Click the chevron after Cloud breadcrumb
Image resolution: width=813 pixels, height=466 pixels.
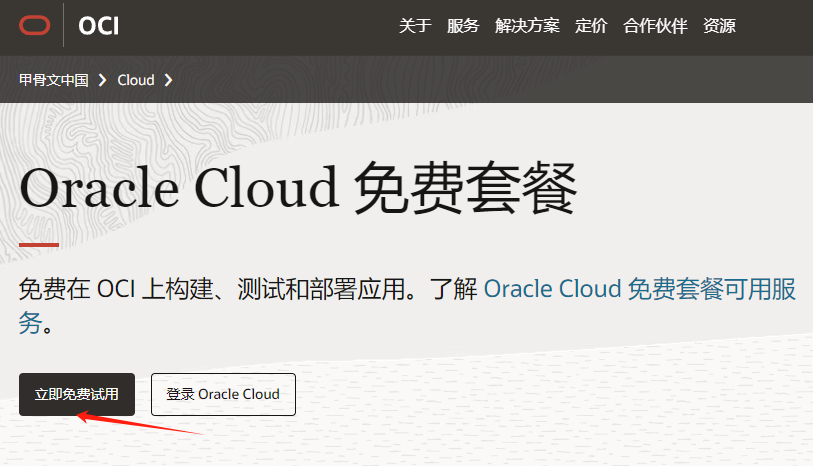coord(168,80)
